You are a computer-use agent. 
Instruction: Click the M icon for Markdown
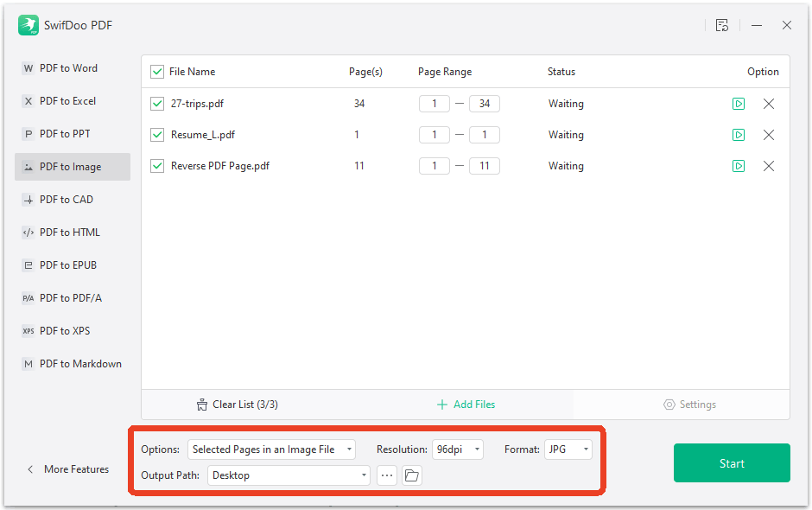(29, 364)
